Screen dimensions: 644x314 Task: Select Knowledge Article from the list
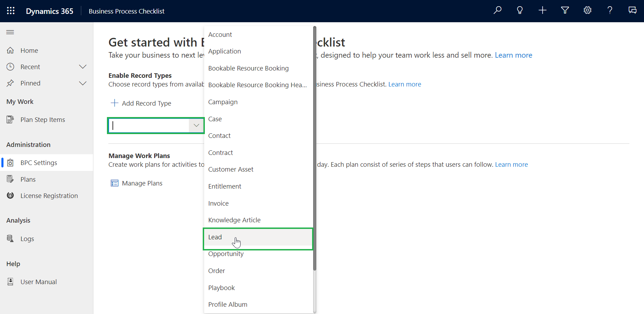258,220
